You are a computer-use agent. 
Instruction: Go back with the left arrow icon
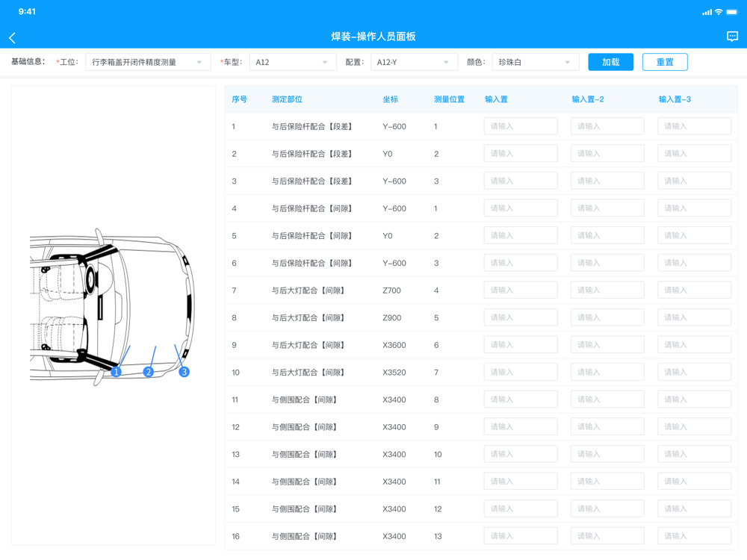point(13,38)
